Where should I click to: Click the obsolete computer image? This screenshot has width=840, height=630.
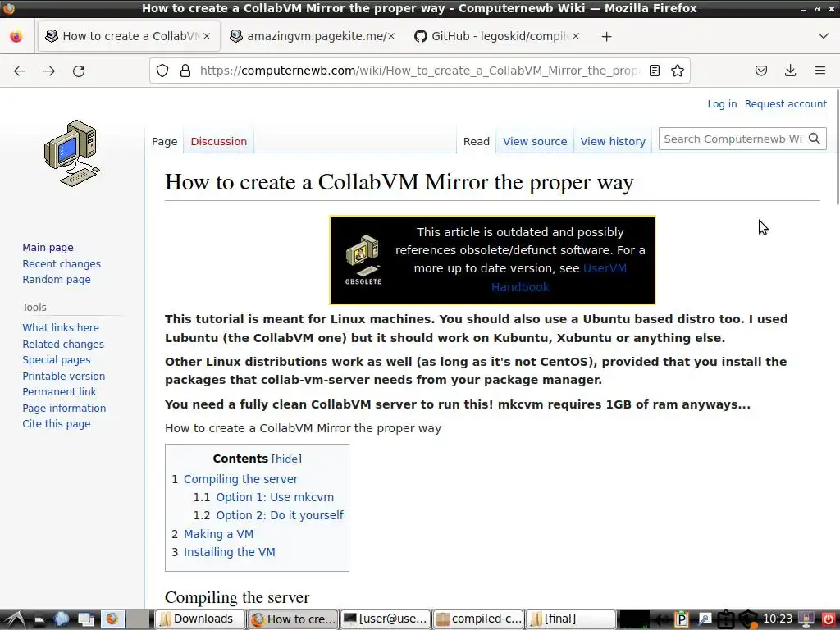[x=363, y=259]
